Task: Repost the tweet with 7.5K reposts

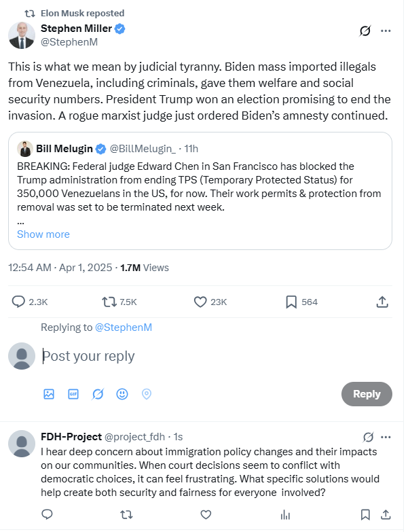Action: pyautogui.click(x=109, y=302)
